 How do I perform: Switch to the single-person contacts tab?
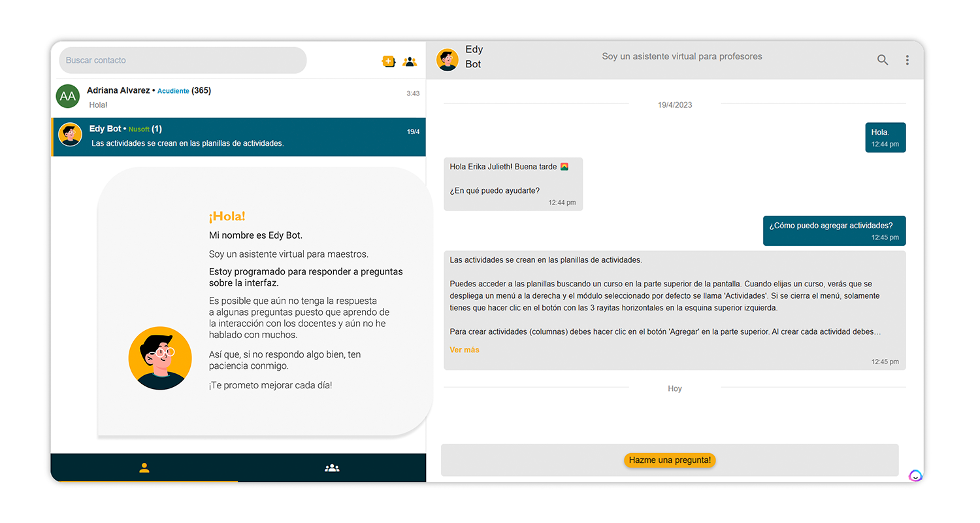coord(144,468)
